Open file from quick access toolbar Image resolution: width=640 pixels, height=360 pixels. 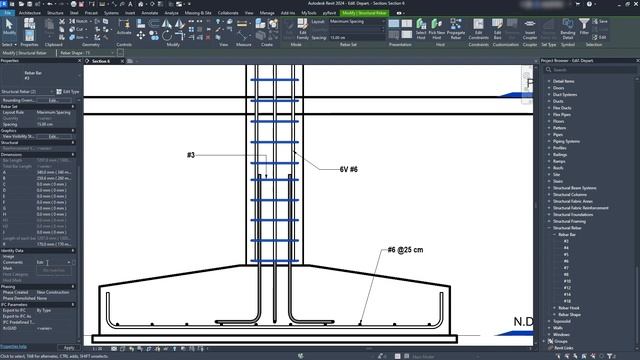pyautogui.click(x=21, y=4)
